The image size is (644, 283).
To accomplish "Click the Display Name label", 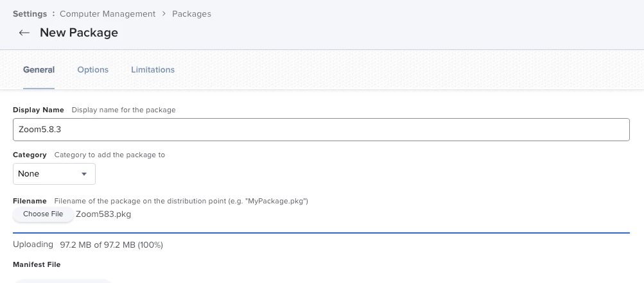I will (x=38, y=110).
